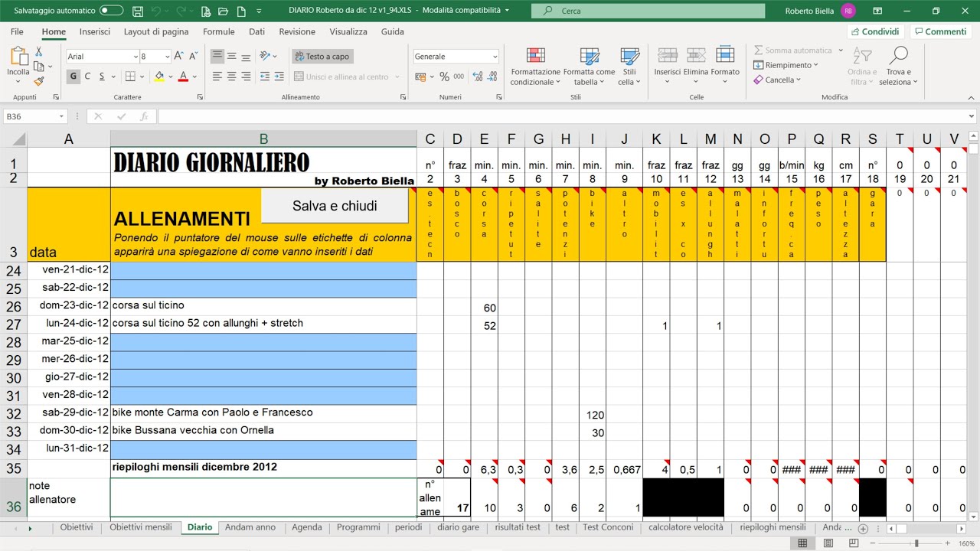Toggle top vertical alignment

tap(217, 56)
